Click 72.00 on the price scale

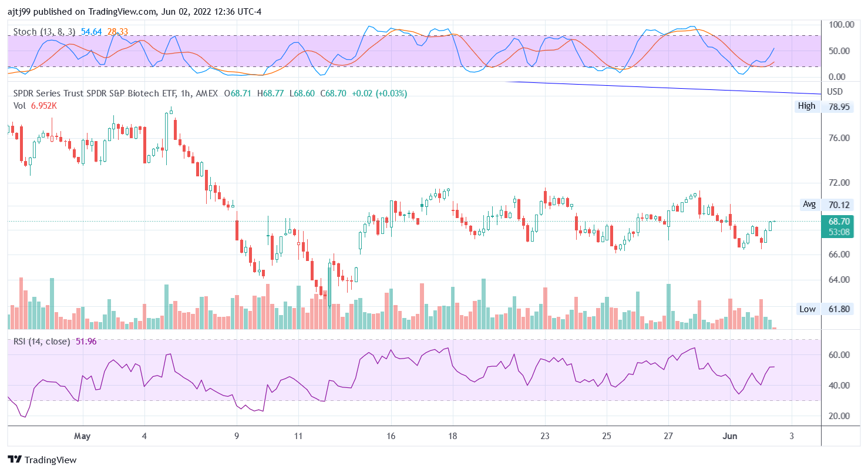click(x=840, y=183)
